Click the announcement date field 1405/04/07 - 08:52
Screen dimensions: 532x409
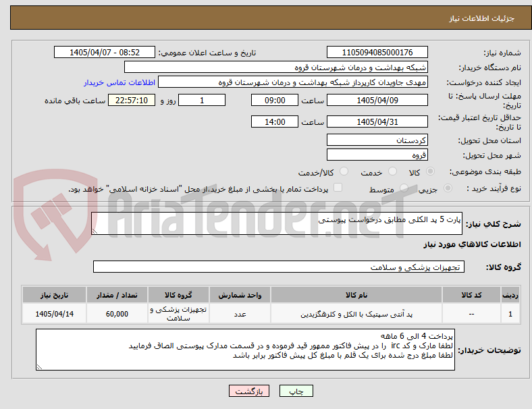[105, 52]
